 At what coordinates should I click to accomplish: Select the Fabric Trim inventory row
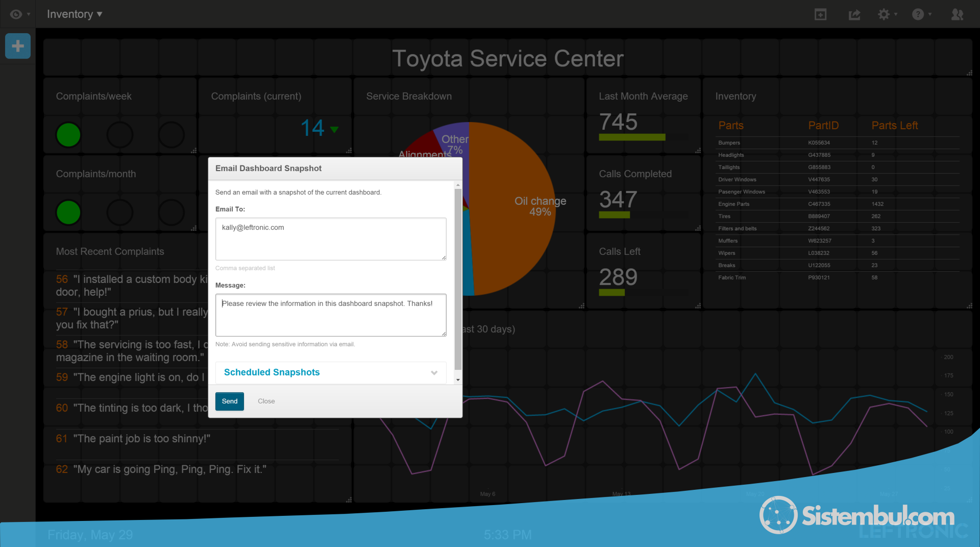point(838,278)
